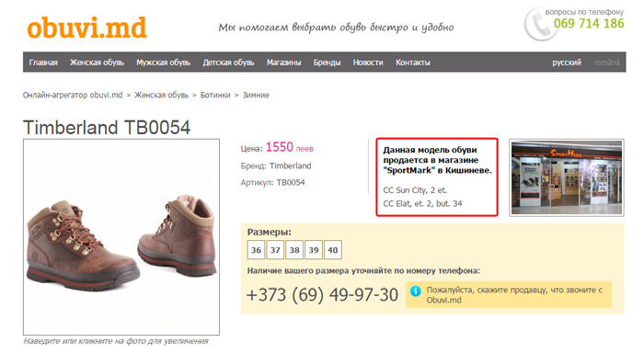Open Детская обувь category

click(228, 63)
